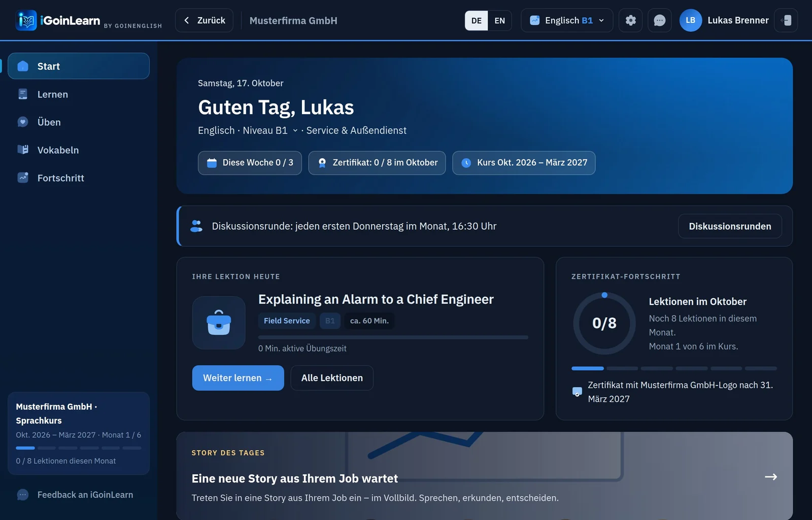812x520 pixels.
Task: Click the people icon in Diskussionsrunde banner
Action: click(196, 226)
